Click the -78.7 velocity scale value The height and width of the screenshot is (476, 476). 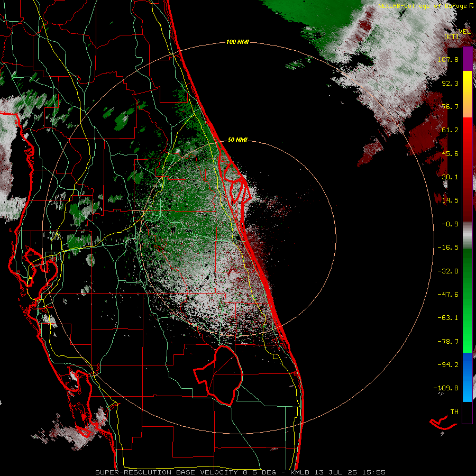[448, 342]
